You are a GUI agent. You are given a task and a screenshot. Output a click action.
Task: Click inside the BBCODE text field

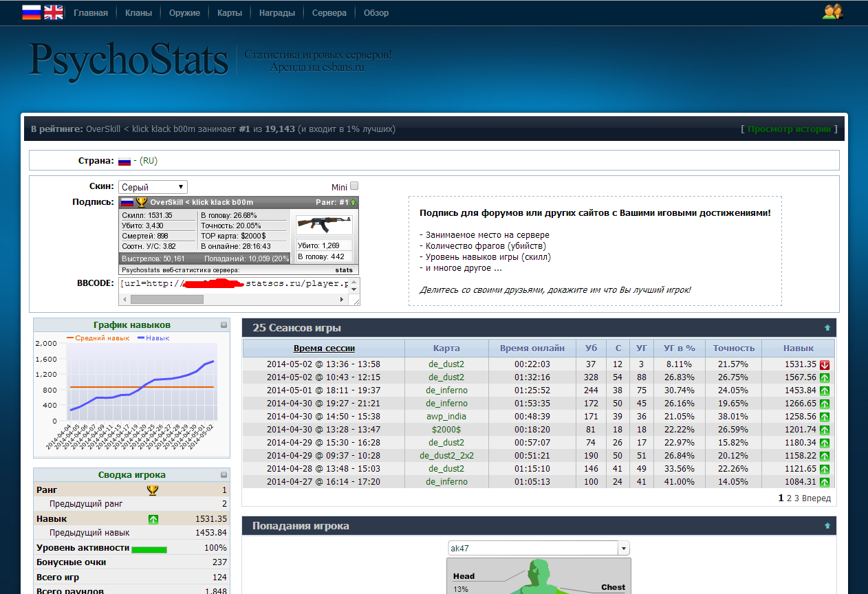pos(234,284)
